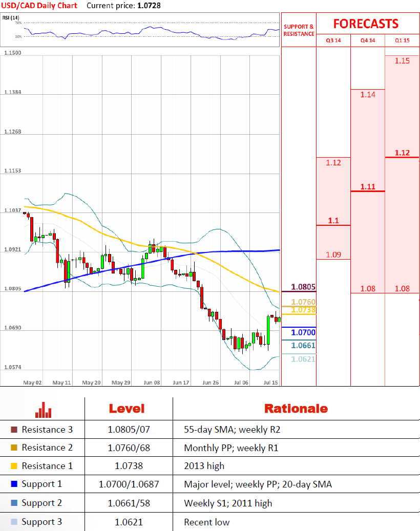Select the Support 3 row label

click(41, 522)
